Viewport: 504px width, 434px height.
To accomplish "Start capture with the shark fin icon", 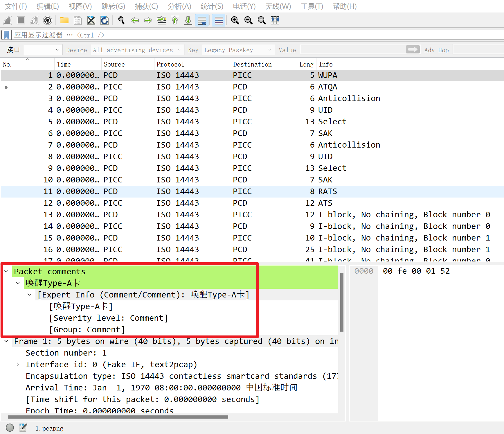I will pos(8,20).
